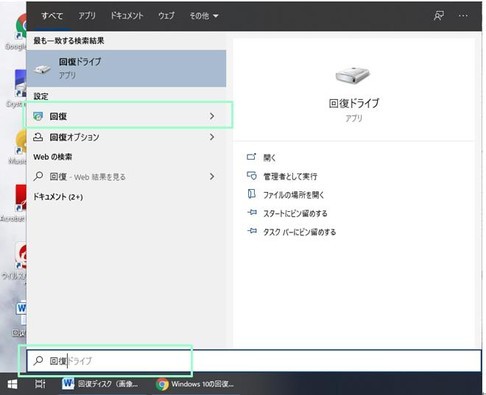Select 回復 - Web 結果を見る

click(x=126, y=177)
